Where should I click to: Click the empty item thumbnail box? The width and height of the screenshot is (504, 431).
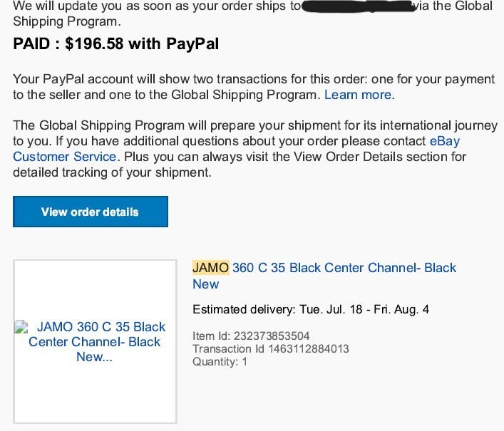tap(95, 341)
